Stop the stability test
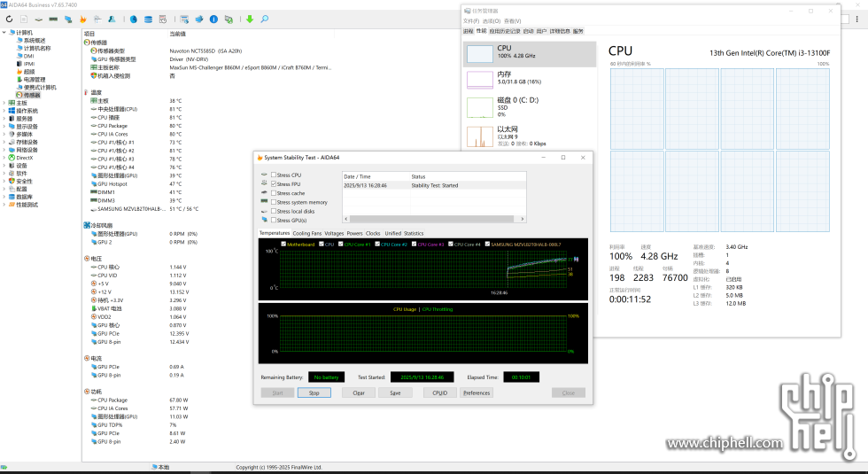Image resolution: width=868 pixels, height=474 pixels. pos(314,392)
